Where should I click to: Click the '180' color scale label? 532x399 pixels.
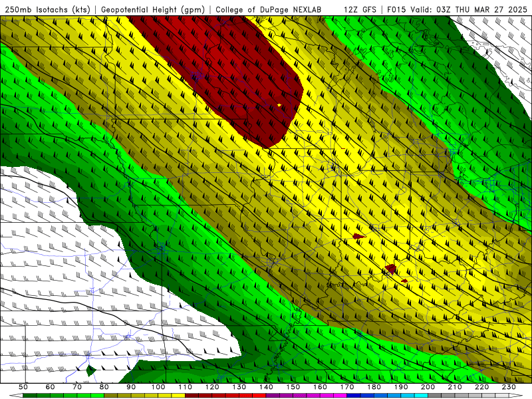(374, 387)
